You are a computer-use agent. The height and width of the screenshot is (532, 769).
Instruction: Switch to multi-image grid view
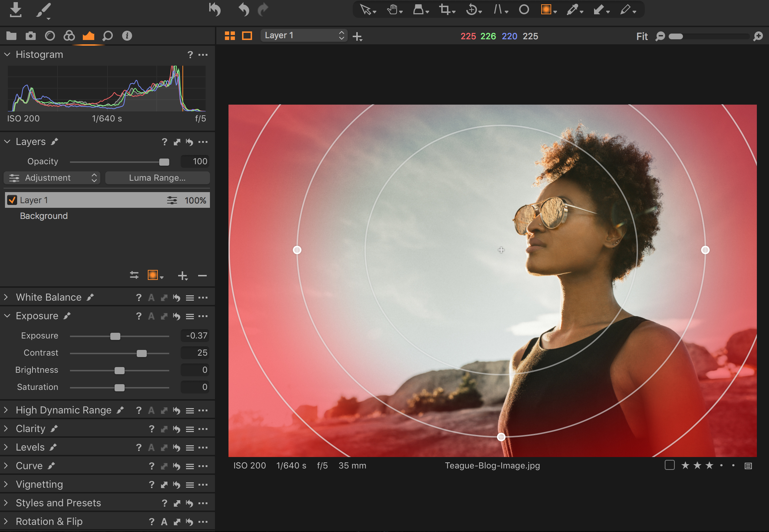click(230, 36)
